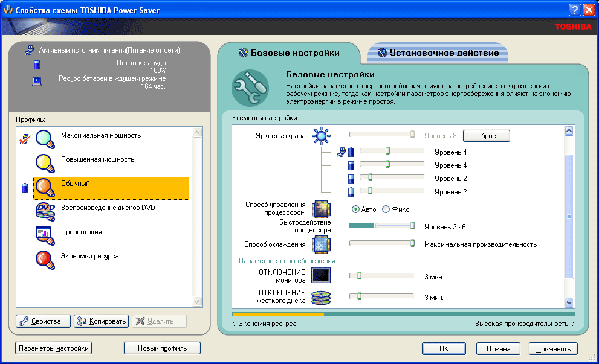
Task: Click the battery icon on third brightness row
Action: (x=351, y=179)
